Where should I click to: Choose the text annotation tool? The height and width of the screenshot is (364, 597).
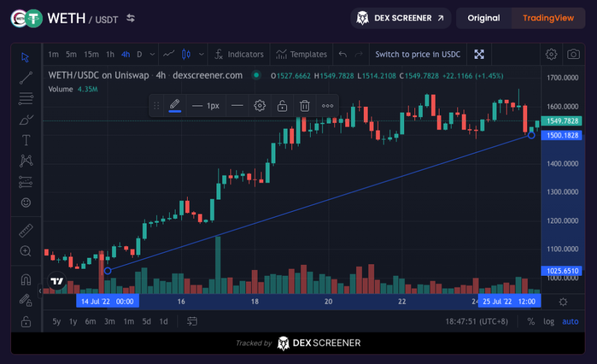[x=26, y=140]
